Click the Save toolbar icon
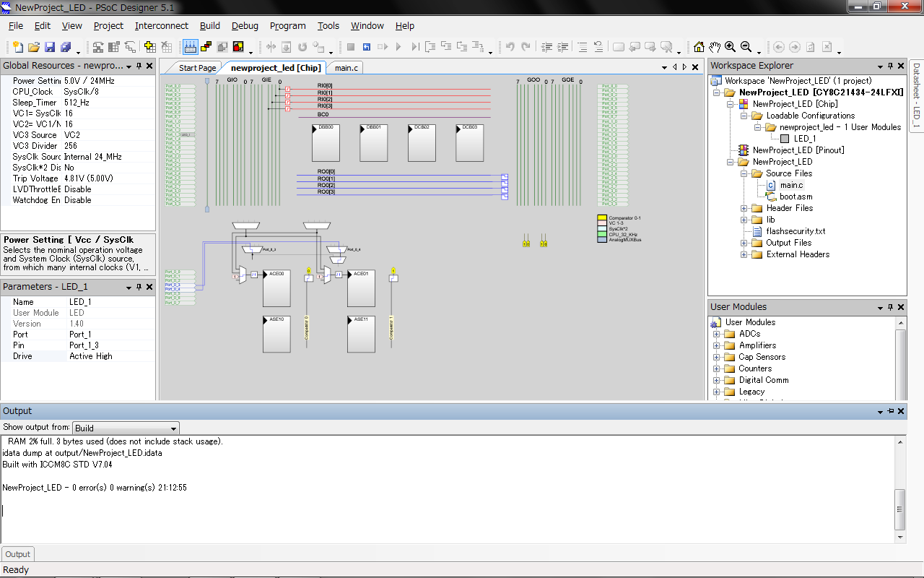This screenshot has width=924, height=578. (50, 47)
